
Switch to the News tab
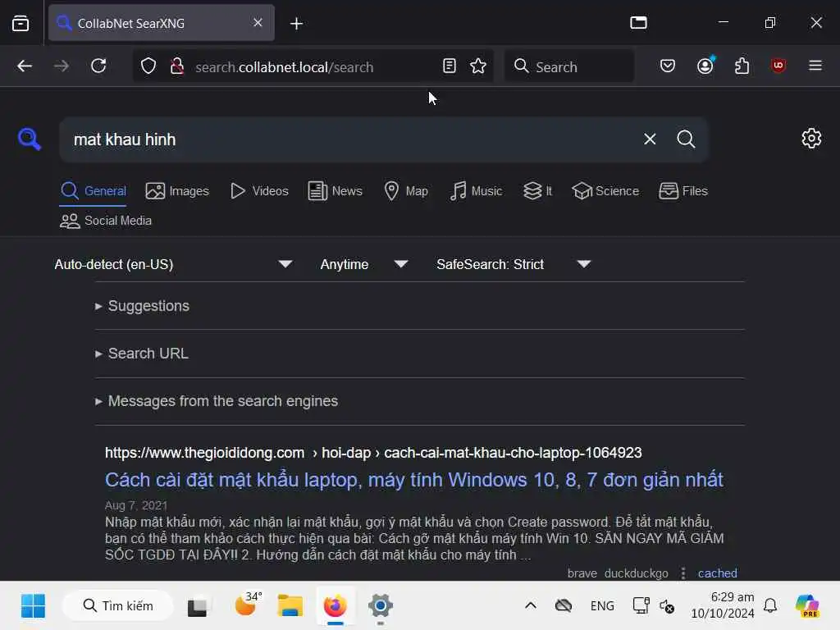point(336,190)
